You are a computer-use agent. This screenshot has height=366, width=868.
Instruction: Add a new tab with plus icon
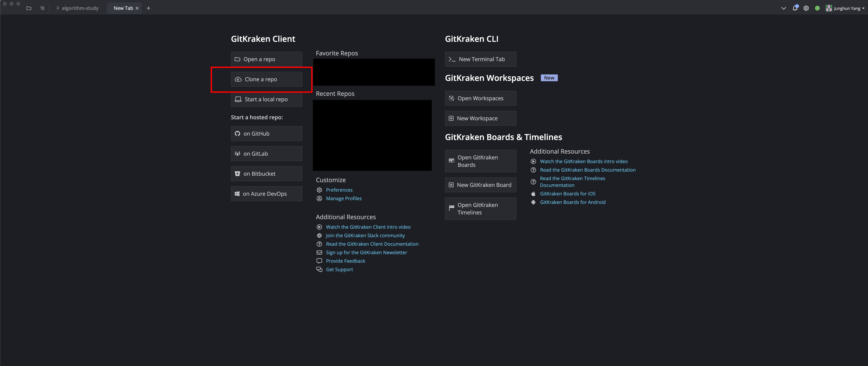(148, 8)
